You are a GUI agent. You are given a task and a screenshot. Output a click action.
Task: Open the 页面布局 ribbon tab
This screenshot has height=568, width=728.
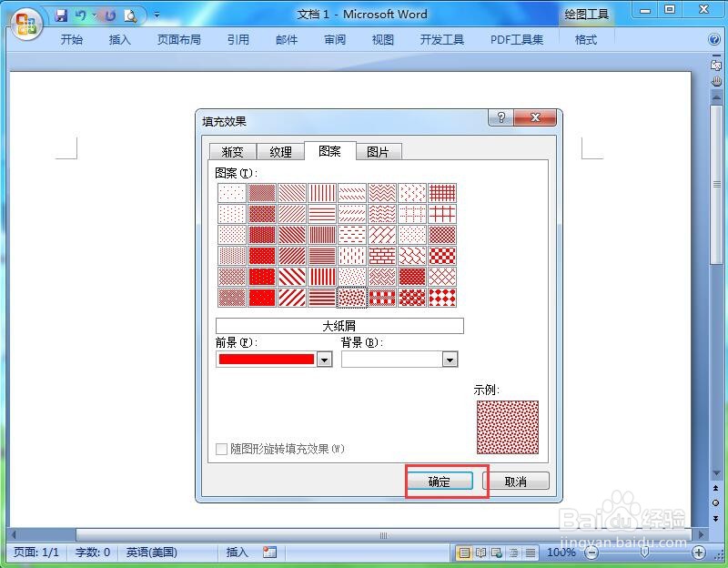(x=178, y=40)
